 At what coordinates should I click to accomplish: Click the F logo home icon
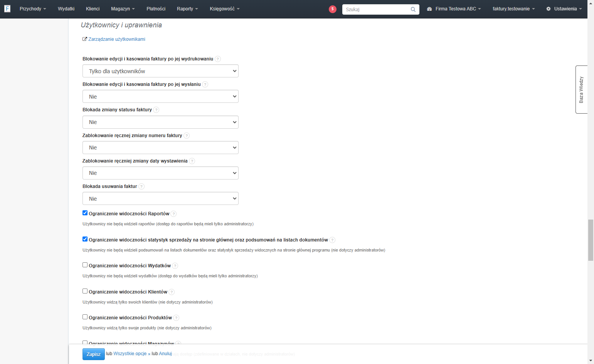click(7, 8)
